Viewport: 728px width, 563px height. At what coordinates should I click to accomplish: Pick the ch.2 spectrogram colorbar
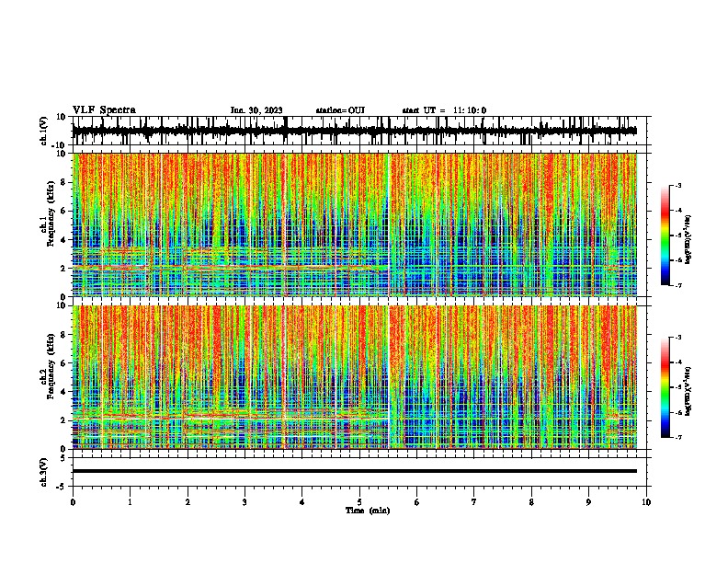(x=665, y=387)
